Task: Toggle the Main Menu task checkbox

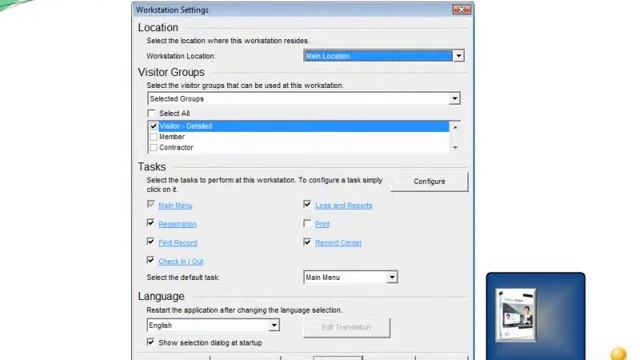Action: (x=151, y=204)
